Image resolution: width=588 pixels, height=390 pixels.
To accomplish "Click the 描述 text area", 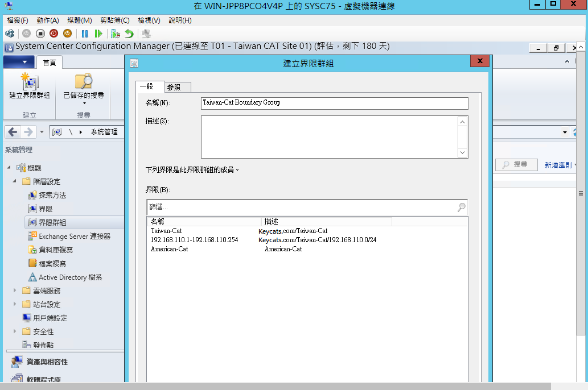I will click(330, 137).
